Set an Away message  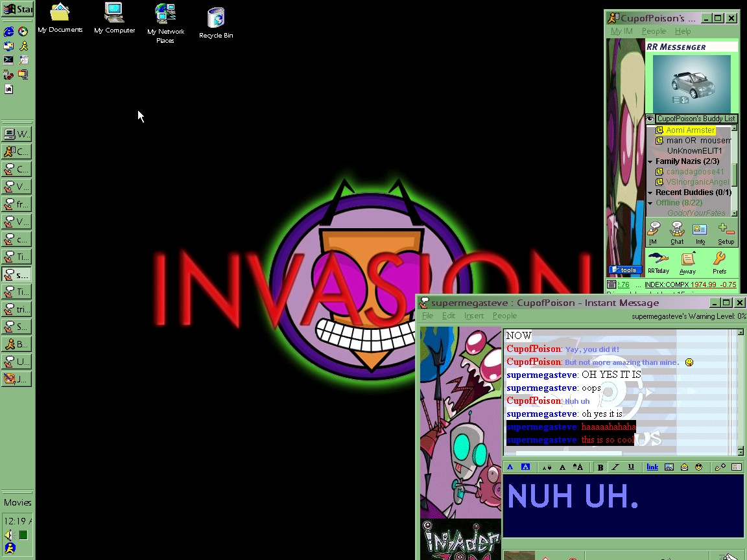point(687,263)
